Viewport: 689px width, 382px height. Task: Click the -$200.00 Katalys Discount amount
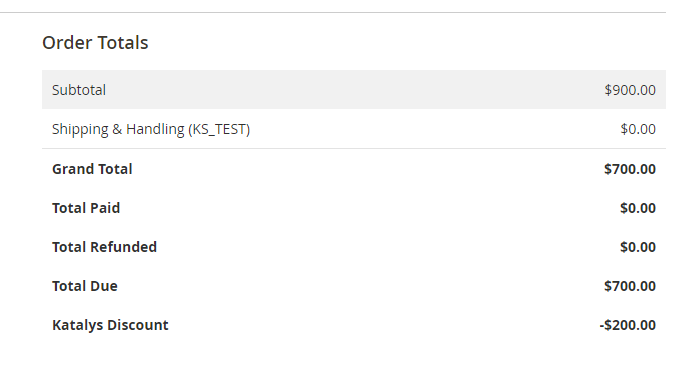point(627,325)
